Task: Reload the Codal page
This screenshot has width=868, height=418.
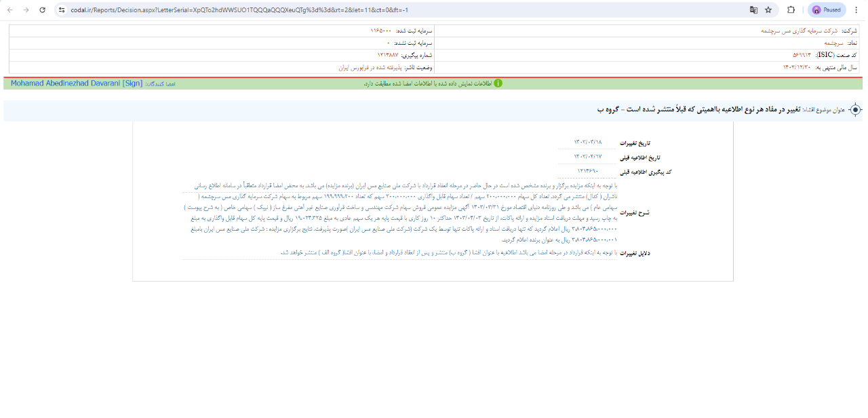Action: [x=43, y=10]
